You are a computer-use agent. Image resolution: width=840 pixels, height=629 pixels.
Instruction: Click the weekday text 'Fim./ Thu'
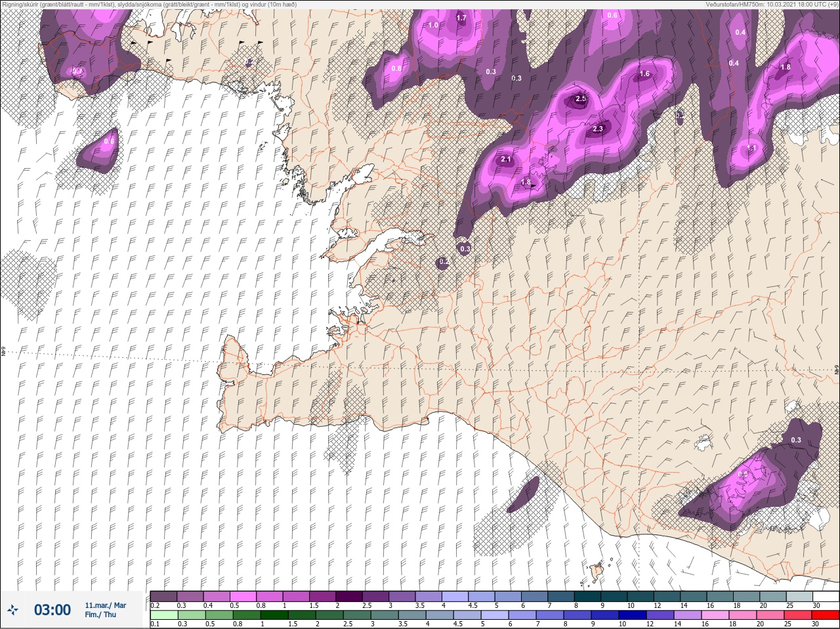[x=100, y=615]
